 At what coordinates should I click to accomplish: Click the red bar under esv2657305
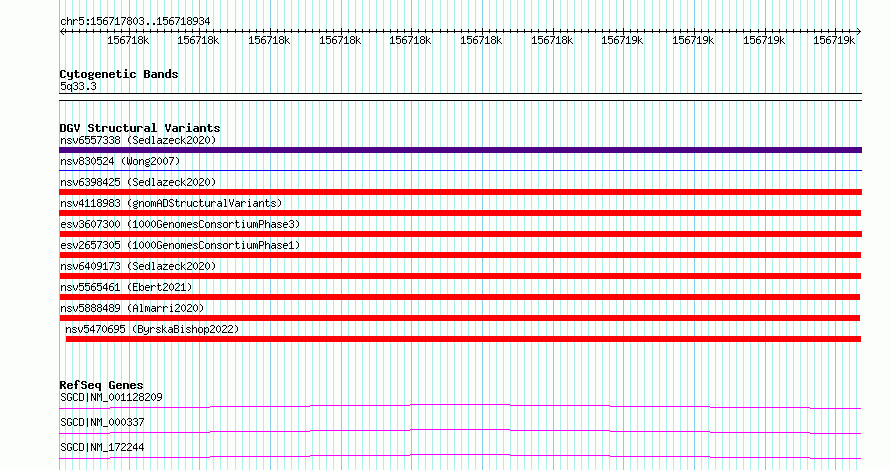460,255
